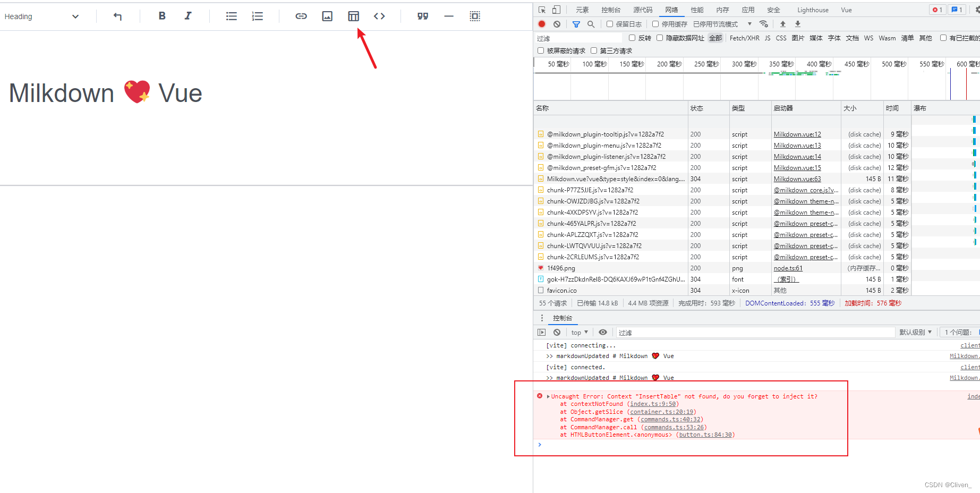Check 有已拦截的 cookies checkbox
The height and width of the screenshot is (493, 980).
pyautogui.click(x=943, y=38)
